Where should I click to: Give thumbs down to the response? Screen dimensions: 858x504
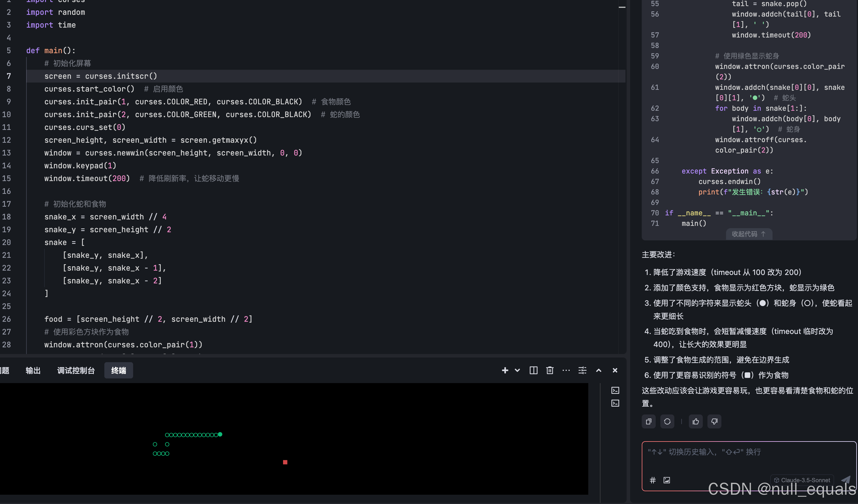click(x=714, y=421)
